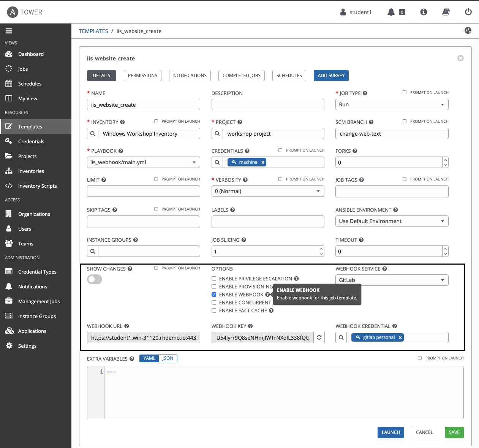
Task: Open the activity stream icon
Action: (468, 31)
